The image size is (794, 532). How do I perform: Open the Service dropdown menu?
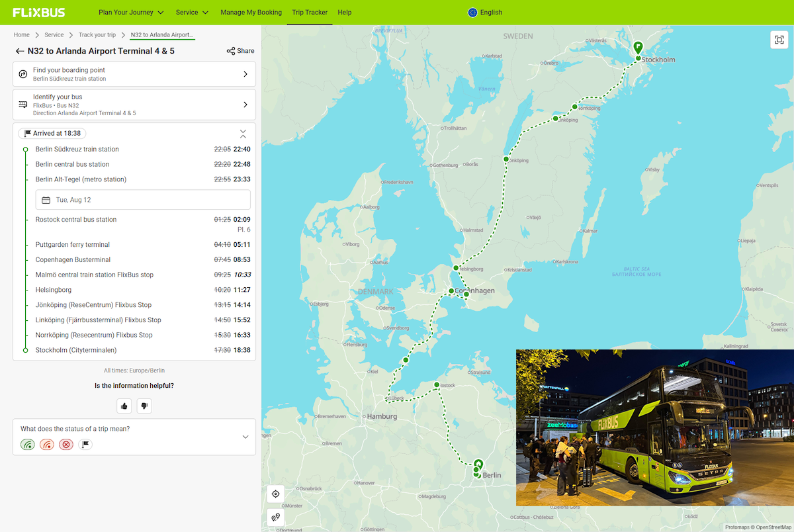click(192, 12)
